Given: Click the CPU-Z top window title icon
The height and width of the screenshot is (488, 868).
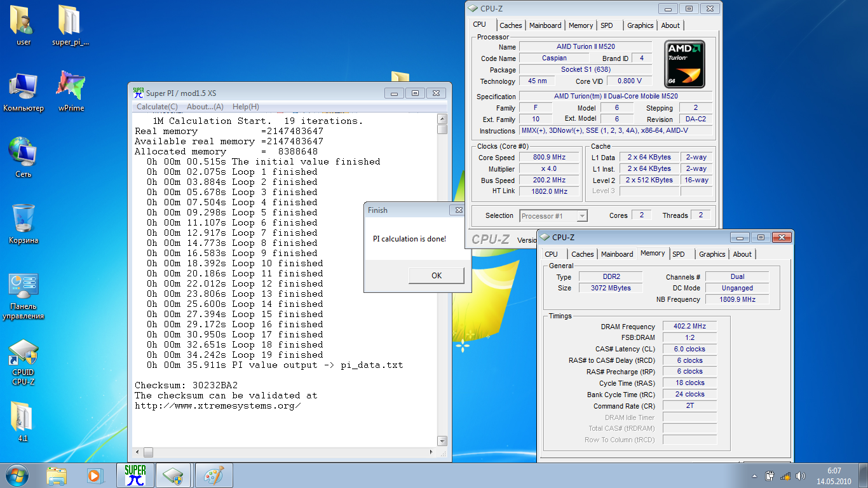Looking at the screenshot, I should tap(473, 8).
